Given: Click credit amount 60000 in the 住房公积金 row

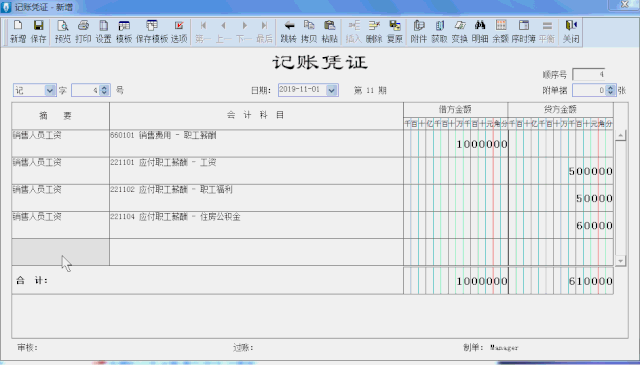Looking at the screenshot, I should pyautogui.click(x=594, y=225).
